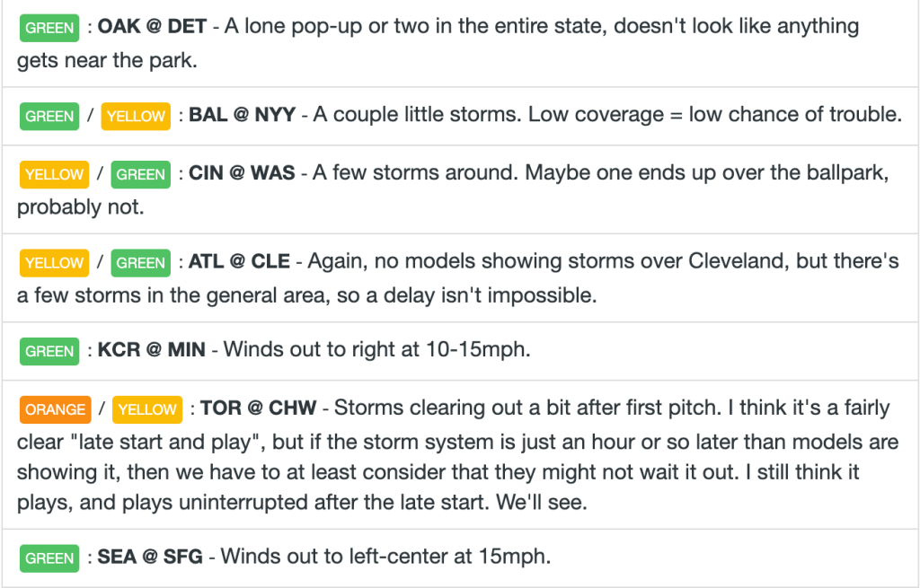The image size is (920, 588).
Task: Click the GREEN badge beside SEA @ SFG
Action: click(x=49, y=558)
